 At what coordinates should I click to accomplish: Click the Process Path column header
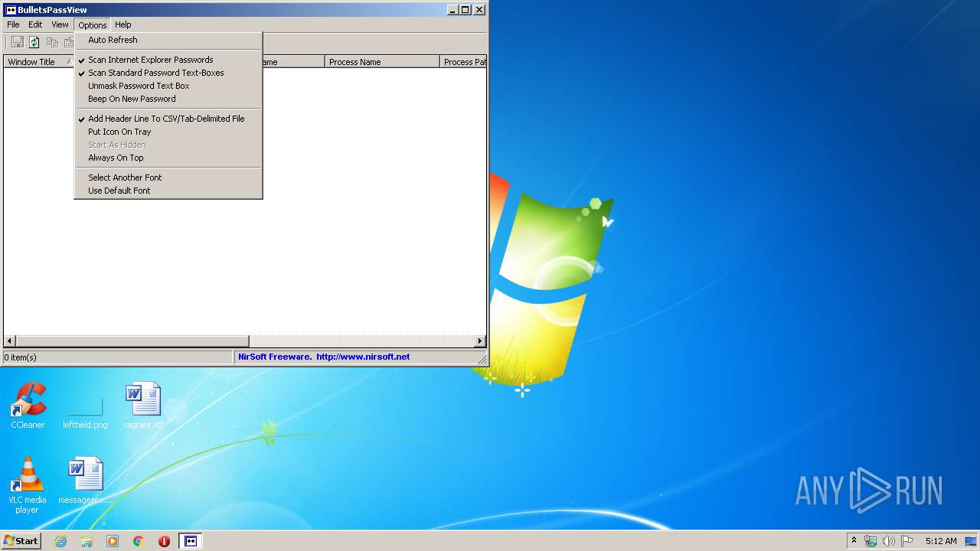point(463,62)
